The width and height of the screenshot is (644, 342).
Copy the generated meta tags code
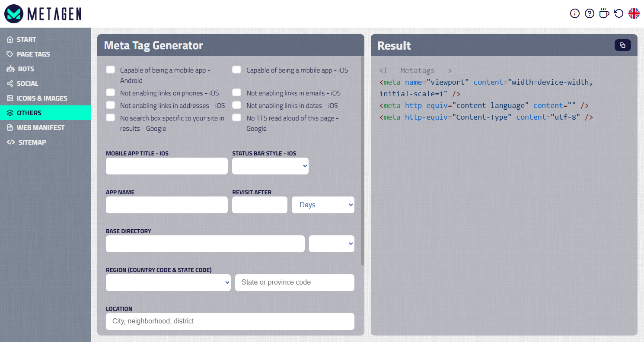pyautogui.click(x=622, y=45)
